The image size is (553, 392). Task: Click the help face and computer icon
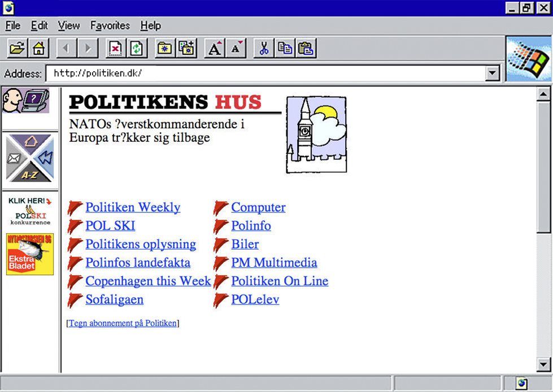click(x=26, y=101)
